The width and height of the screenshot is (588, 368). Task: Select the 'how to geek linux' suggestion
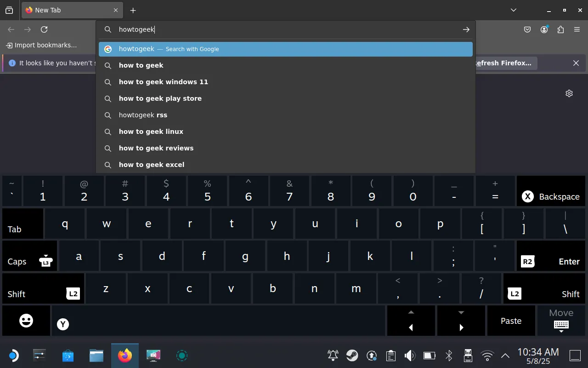151,131
